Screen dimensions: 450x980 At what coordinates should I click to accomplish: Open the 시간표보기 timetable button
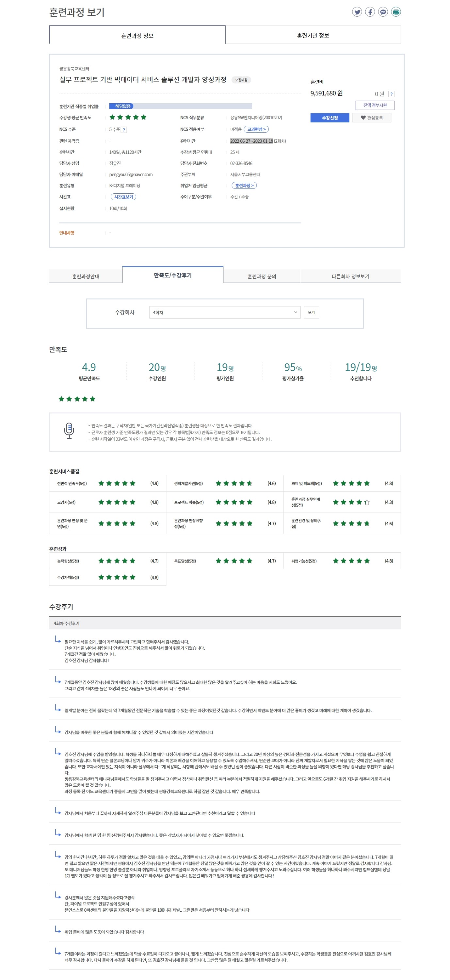click(x=123, y=197)
